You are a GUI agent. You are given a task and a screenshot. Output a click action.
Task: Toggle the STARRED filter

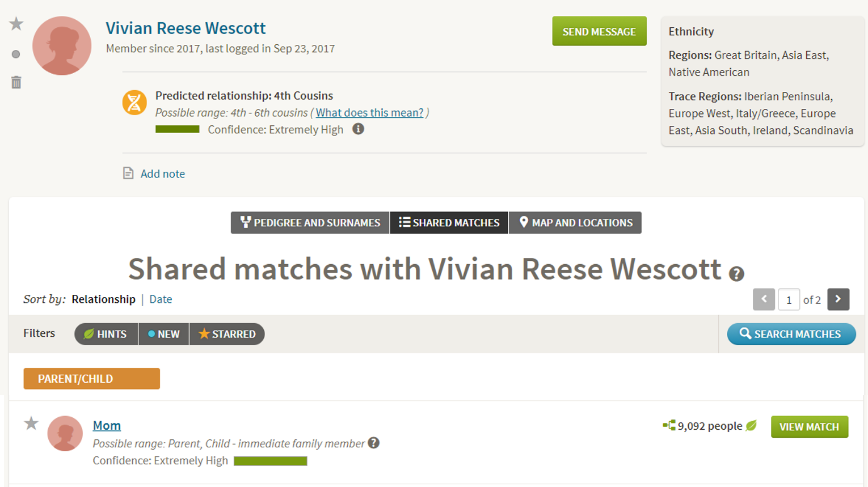(x=227, y=334)
